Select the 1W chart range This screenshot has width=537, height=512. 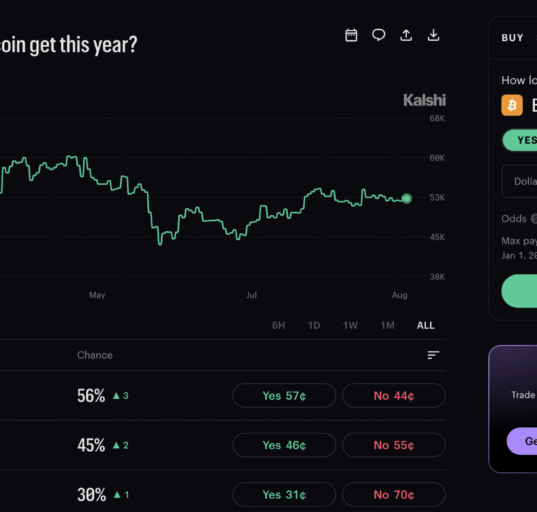click(x=350, y=325)
